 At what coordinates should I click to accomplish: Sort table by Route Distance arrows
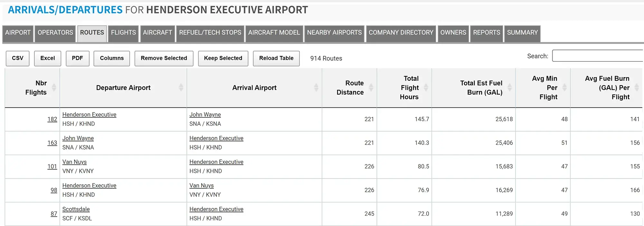coord(371,87)
